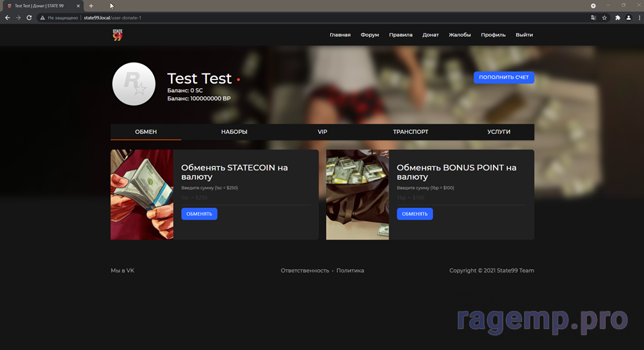Click the BONUS POINT amount input field
This screenshot has width=644, height=350.
(x=461, y=198)
